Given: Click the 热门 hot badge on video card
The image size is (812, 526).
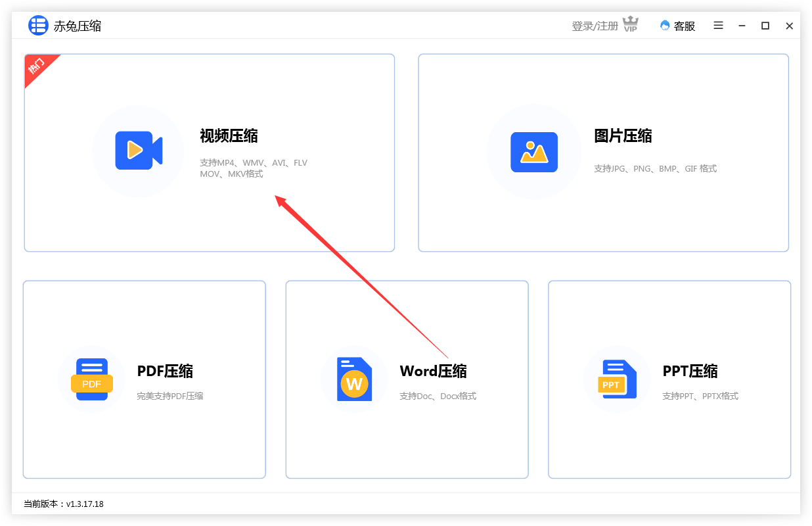Looking at the screenshot, I should coord(37,66).
